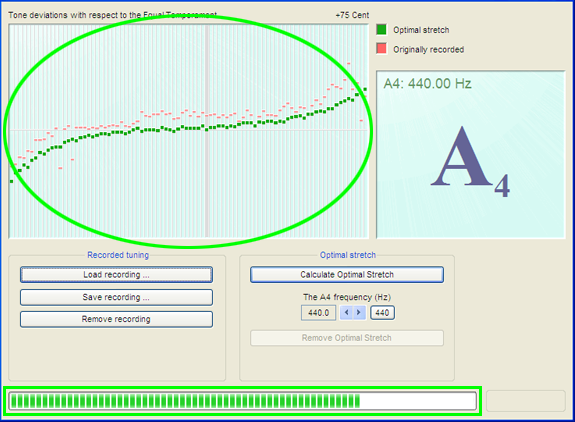
Task: Click the Load recording button
Action: (x=116, y=275)
